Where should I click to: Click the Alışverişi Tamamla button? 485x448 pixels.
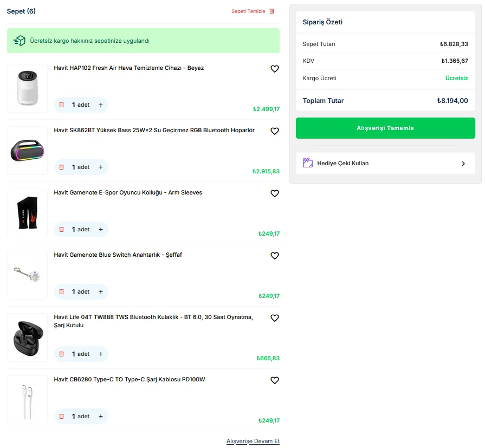[x=385, y=128]
